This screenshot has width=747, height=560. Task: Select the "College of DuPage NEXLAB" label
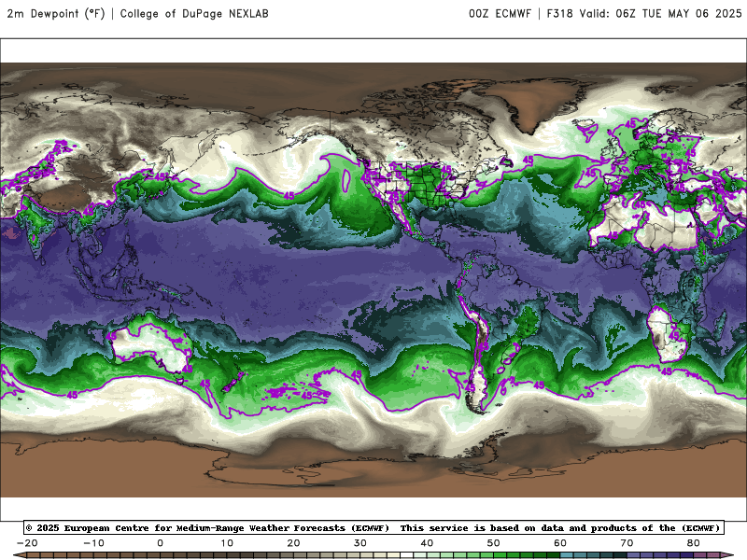[194, 13]
